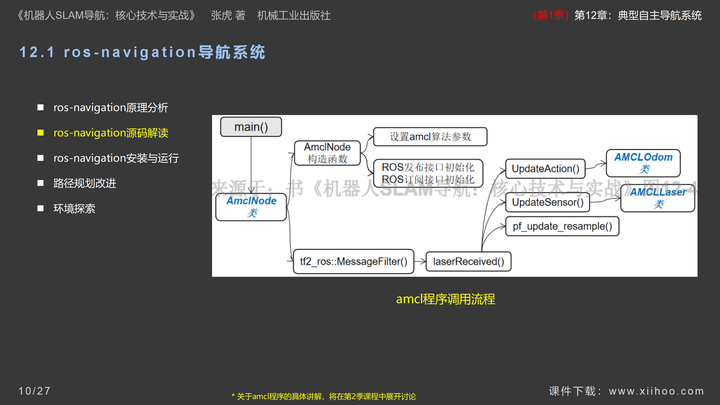
Task: Click the main() box in diagram
Action: pos(251,127)
